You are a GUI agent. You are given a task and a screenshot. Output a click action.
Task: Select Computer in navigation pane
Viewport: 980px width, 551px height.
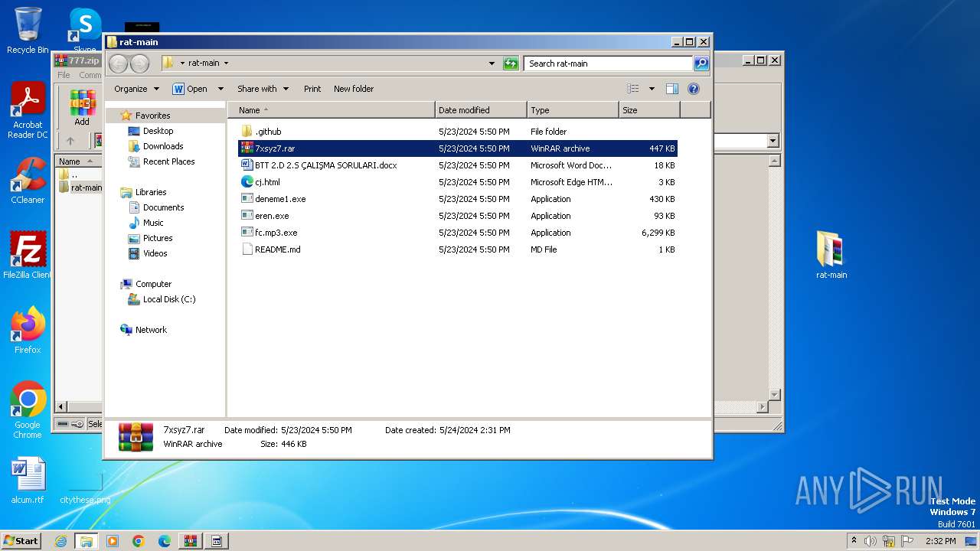[x=153, y=284]
